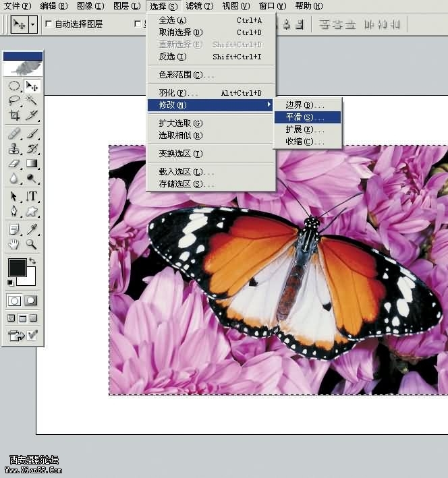Select the Slice tool

click(32, 115)
